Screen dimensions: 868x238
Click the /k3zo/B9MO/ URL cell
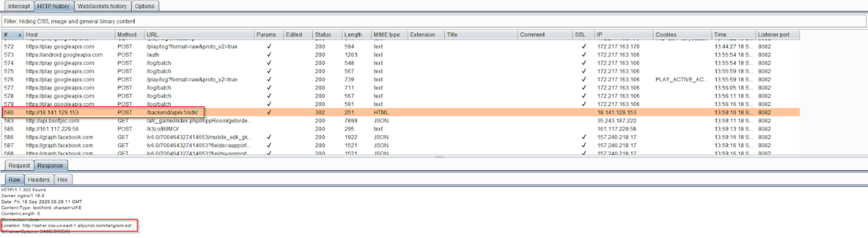click(x=163, y=129)
